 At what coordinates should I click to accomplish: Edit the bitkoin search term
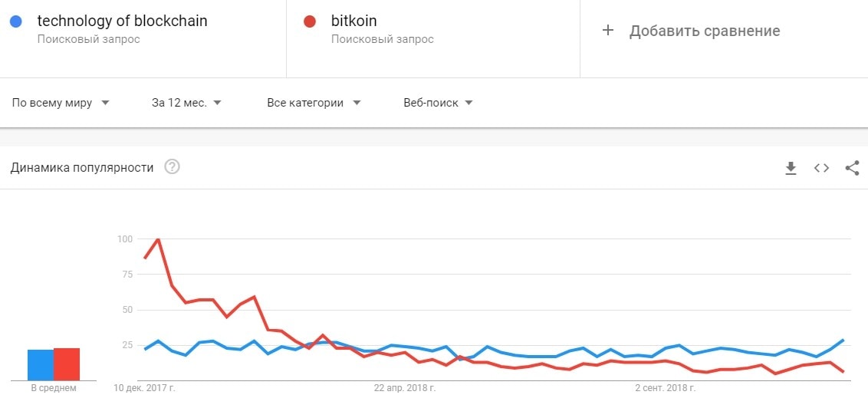(x=353, y=21)
